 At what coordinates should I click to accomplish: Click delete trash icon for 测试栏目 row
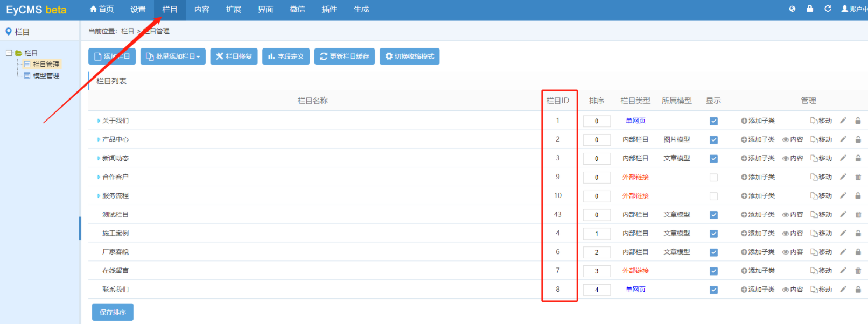click(858, 214)
